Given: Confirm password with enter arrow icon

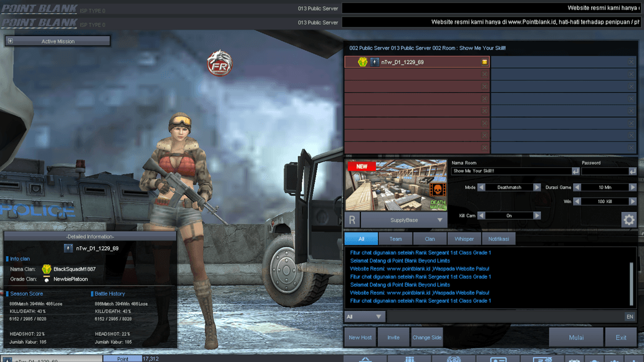Looking at the screenshot, I should click(x=633, y=171).
